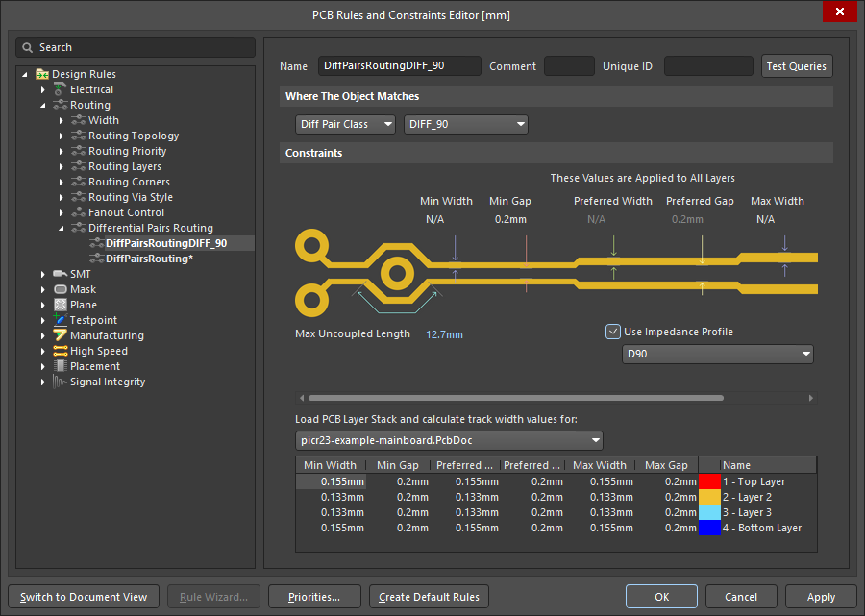
Task: Click the Routing category icon
Action: [61, 105]
